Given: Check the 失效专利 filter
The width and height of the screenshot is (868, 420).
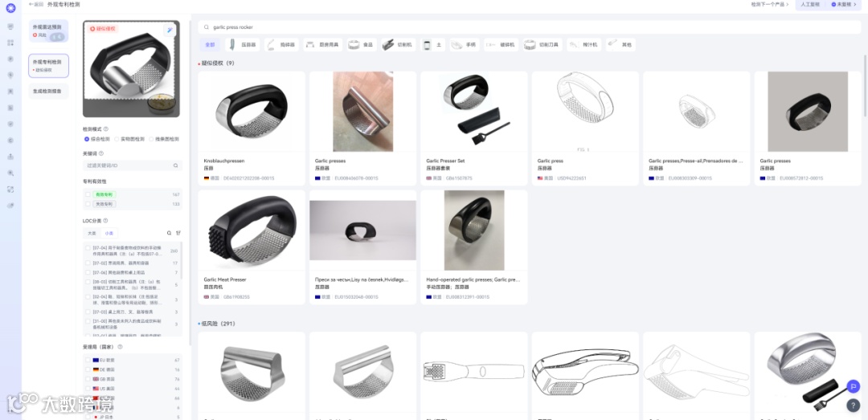Looking at the screenshot, I should [x=88, y=204].
